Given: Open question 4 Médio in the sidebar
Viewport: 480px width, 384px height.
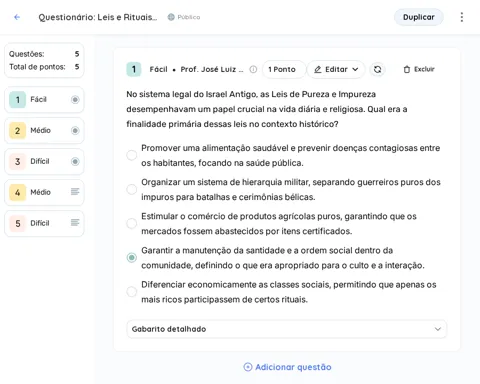Looking at the screenshot, I should click(44, 193).
